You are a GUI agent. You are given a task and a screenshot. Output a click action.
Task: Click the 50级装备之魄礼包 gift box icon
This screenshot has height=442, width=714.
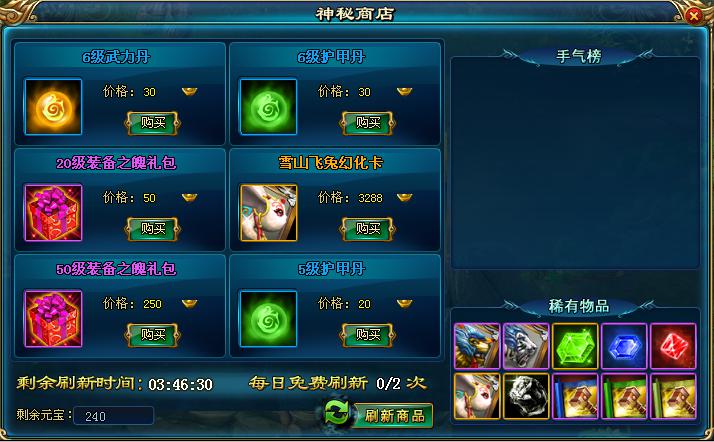53,319
